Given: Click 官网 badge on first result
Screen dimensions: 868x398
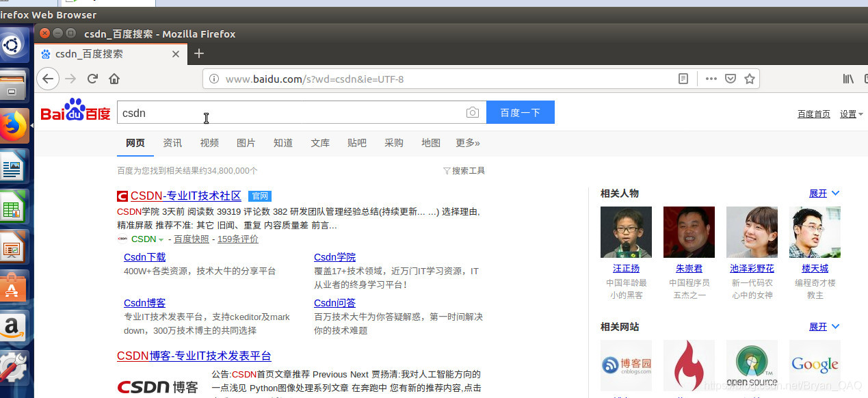Looking at the screenshot, I should click(259, 196).
